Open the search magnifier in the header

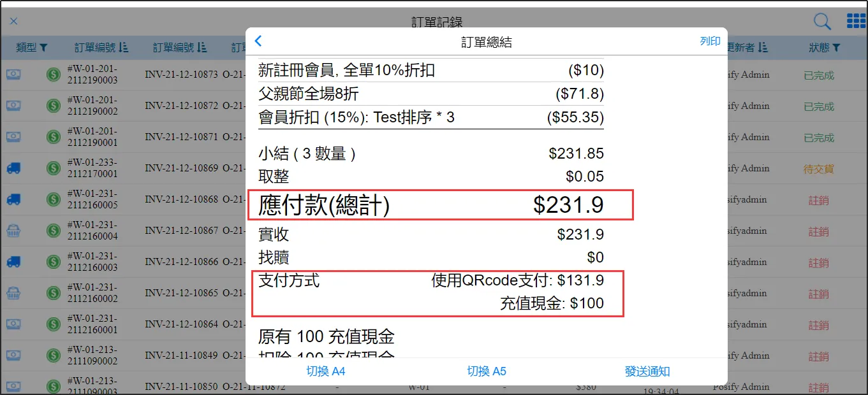[x=822, y=22]
